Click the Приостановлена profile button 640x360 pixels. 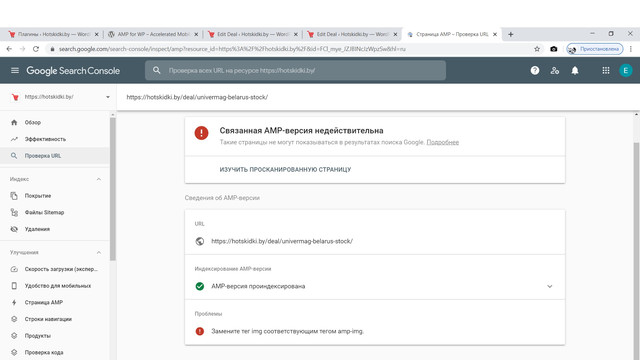[595, 49]
